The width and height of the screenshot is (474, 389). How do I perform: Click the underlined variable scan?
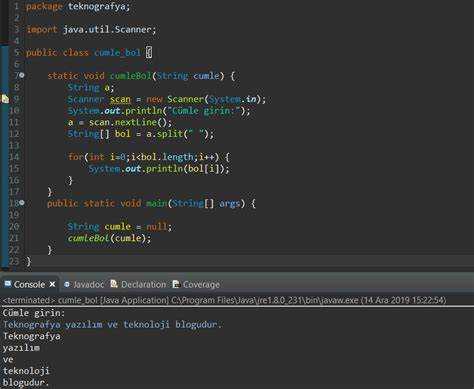click(x=120, y=99)
